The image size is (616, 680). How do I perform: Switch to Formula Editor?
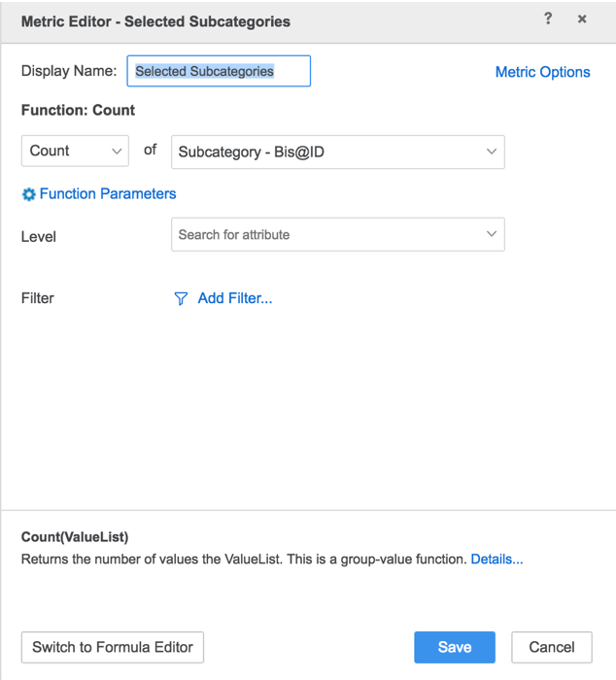(x=113, y=647)
